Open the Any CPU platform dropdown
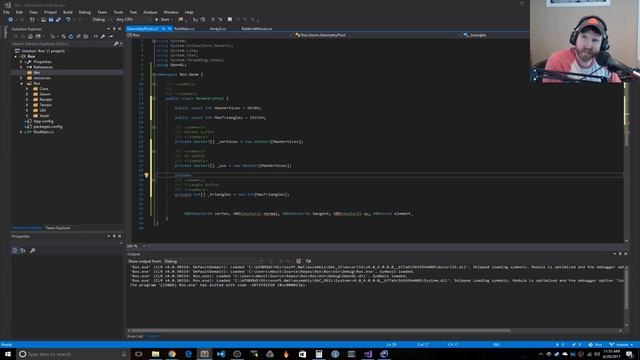This screenshot has height=360, width=640. click(133, 20)
